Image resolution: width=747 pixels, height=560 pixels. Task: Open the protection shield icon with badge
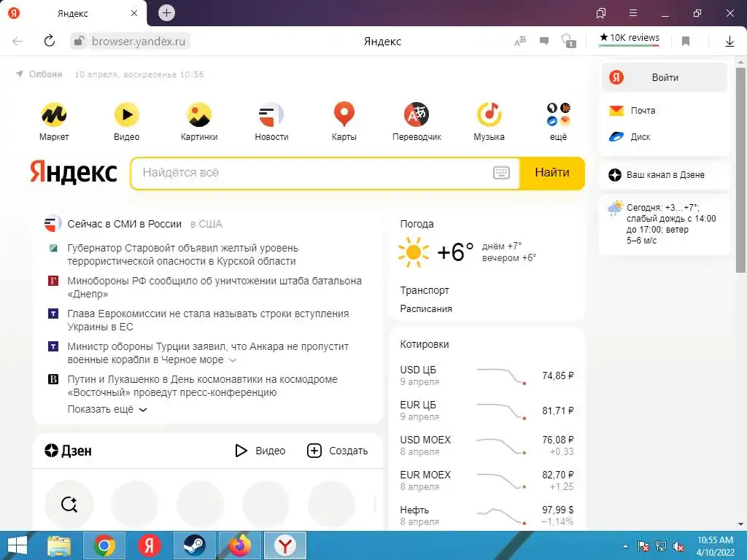click(568, 41)
